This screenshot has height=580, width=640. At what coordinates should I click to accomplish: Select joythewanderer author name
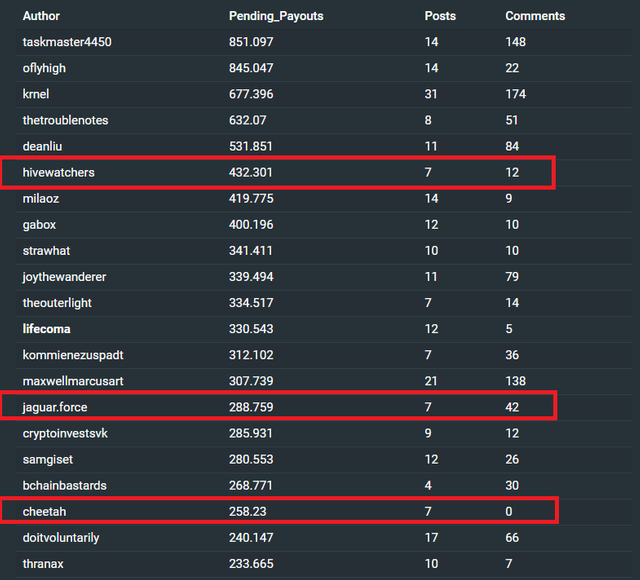[64, 277]
